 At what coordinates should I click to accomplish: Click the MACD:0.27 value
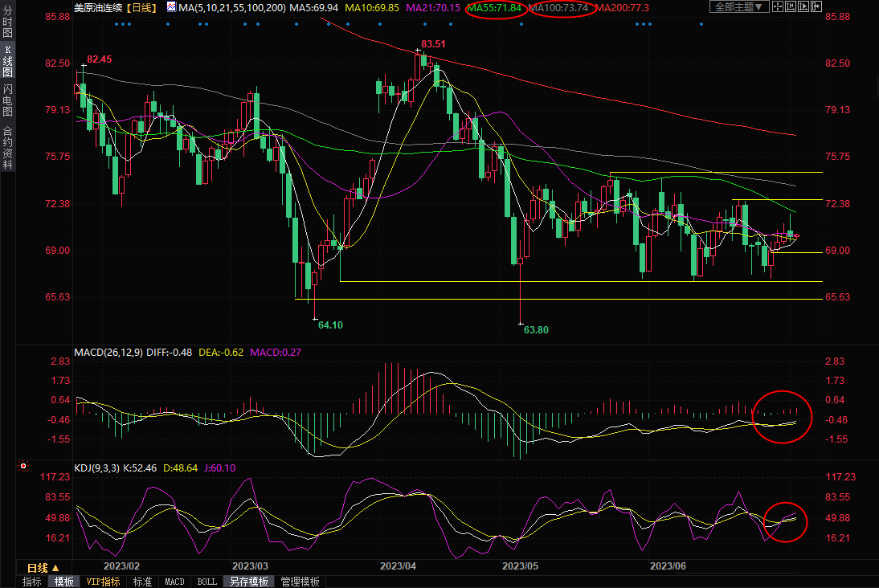pyautogui.click(x=276, y=353)
